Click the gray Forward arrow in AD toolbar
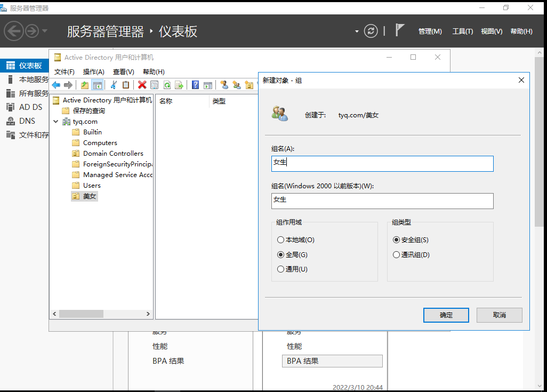The width and height of the screenshot is (547, 392). pos(68,85)
